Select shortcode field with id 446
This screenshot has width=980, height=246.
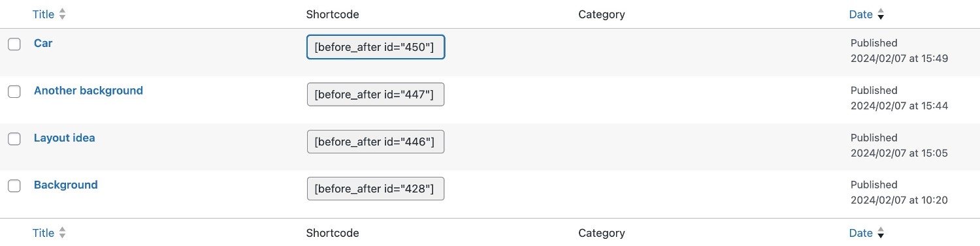[376, 142]
